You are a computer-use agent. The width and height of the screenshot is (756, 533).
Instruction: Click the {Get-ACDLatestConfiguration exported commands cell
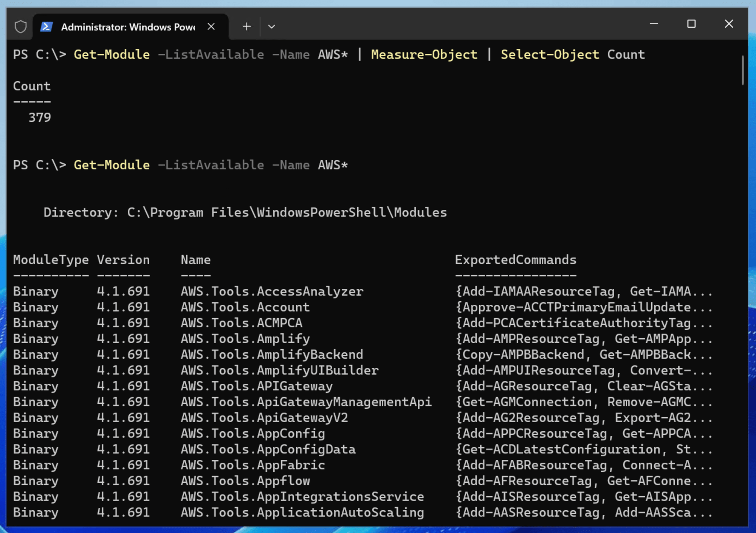click(x=584, y=449)
